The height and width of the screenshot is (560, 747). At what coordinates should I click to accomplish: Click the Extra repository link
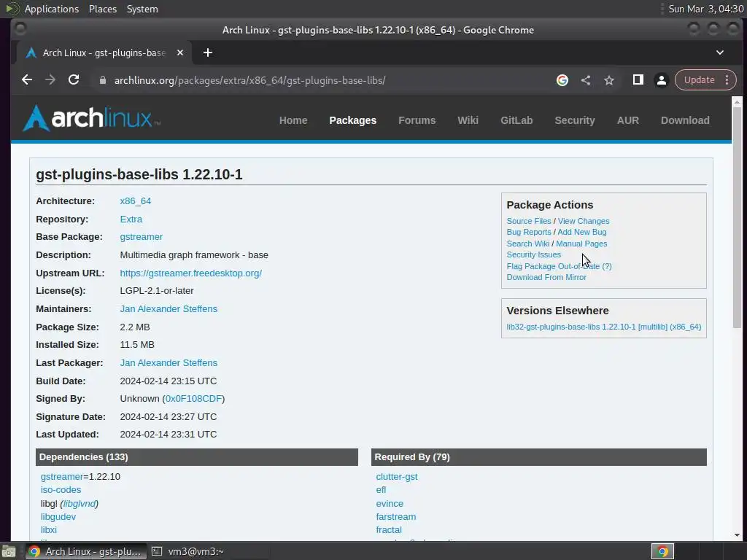(131, 219)
